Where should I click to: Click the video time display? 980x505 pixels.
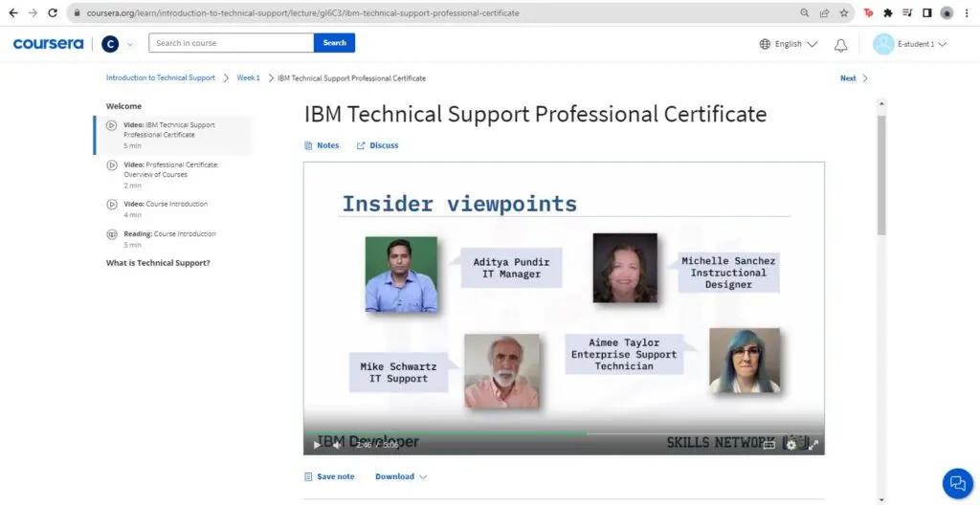pos(377,445)
